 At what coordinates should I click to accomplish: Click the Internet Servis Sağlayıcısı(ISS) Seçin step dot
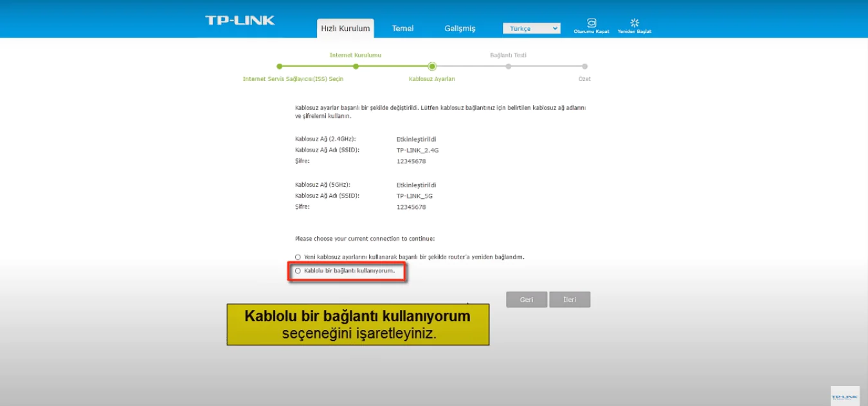coord(279,66)
